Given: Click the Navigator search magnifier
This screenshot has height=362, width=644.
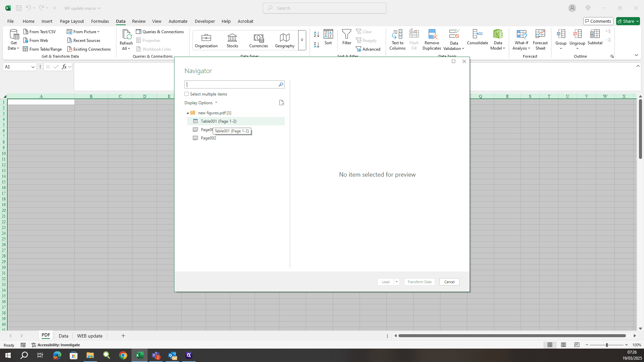Looking at the screenshot, I should [x=281, y=84].
